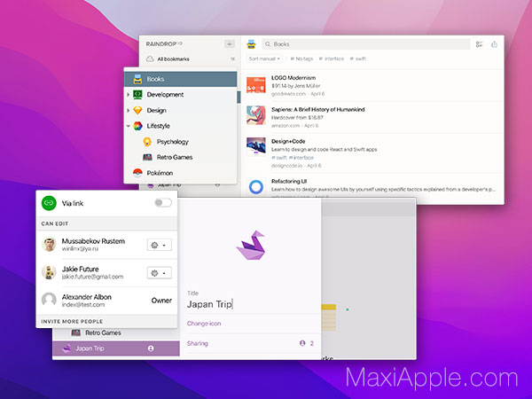Open the LOGO Modernism thumbnail

[256, 85]
